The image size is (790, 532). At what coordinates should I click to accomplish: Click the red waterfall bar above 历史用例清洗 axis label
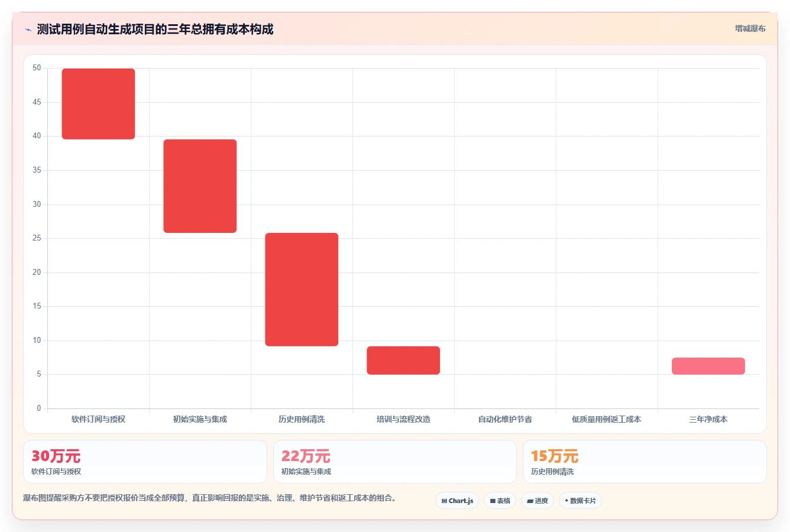[x=302, y=290]
